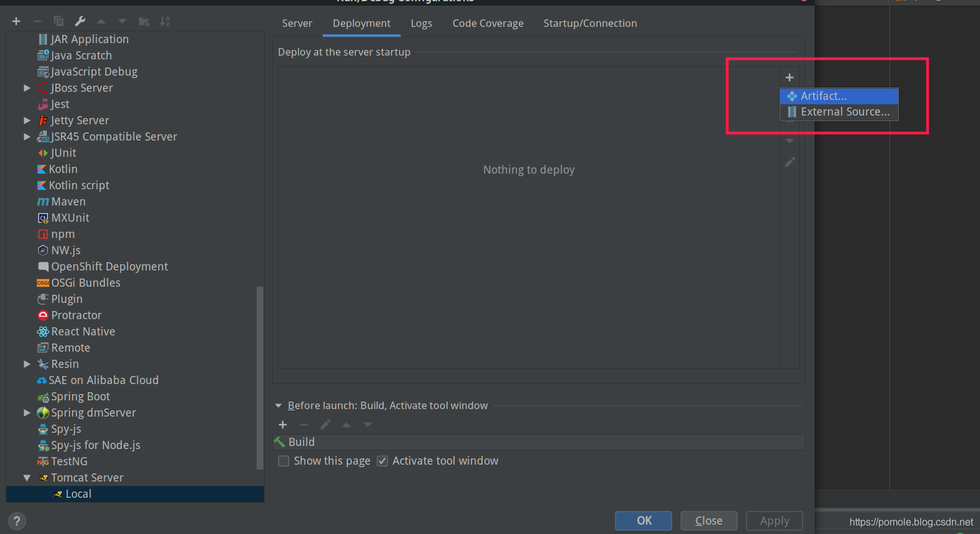Expand Jetty Server node
Viewport: 980px width, 534px height.
click(x=27, y=121)
